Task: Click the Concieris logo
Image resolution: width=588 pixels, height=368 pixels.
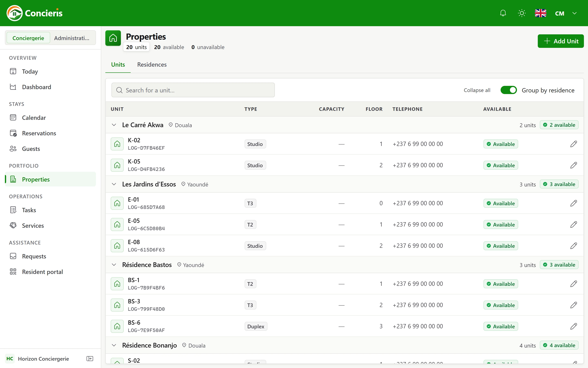Action: tap(35, 13)
